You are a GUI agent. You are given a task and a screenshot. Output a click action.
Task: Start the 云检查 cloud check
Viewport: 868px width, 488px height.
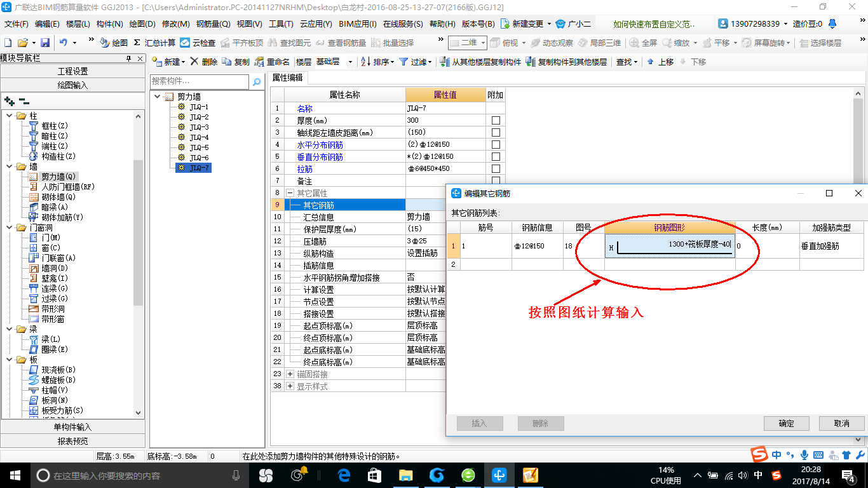(198, 43)
